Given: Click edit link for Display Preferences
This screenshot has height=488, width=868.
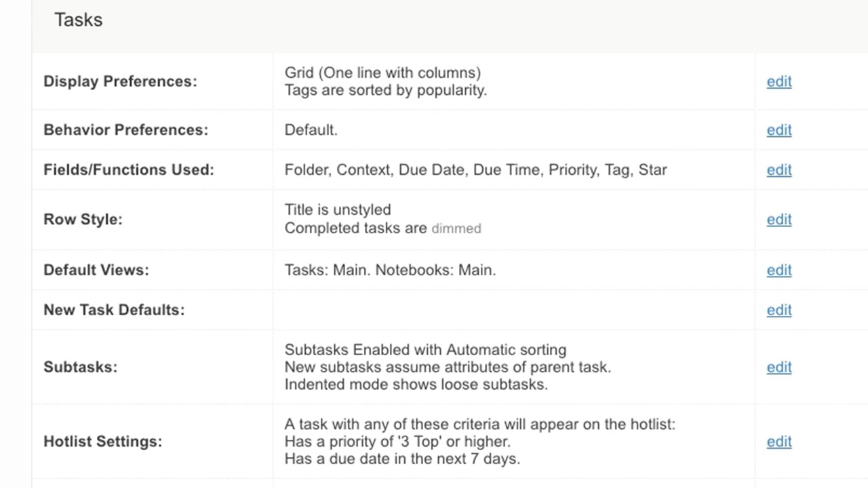Looking at the screenshot, I should click(778, 81).
